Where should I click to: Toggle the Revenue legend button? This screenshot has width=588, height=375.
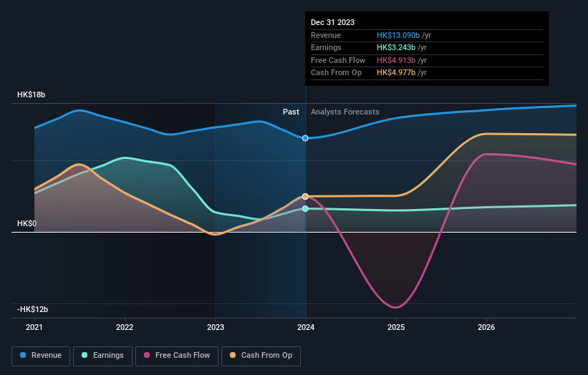pyautogui.click(x=41, y=356)
